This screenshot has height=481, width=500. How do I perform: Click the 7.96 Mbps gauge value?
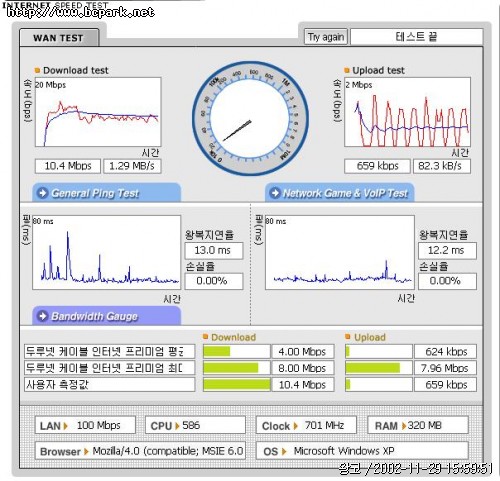coord(445,368)
